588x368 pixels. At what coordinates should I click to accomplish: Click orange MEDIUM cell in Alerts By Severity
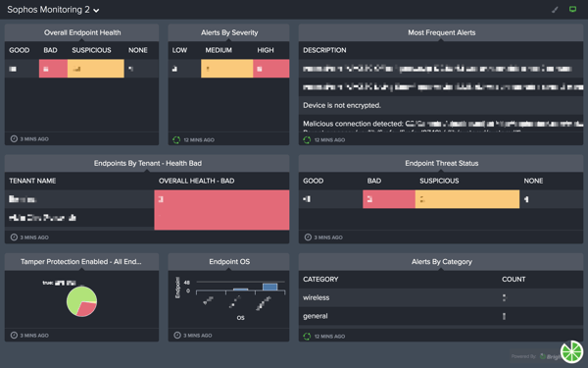[227, 69]
